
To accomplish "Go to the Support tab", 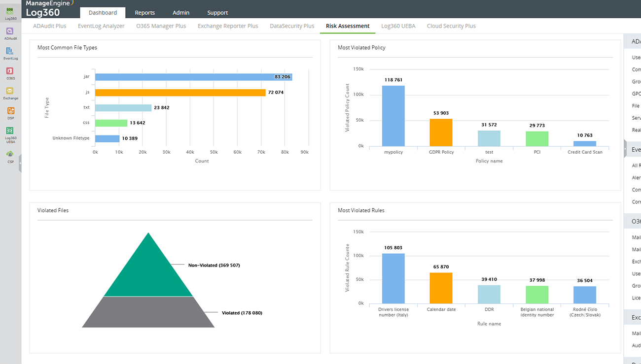I will click(x=217, y=13).
